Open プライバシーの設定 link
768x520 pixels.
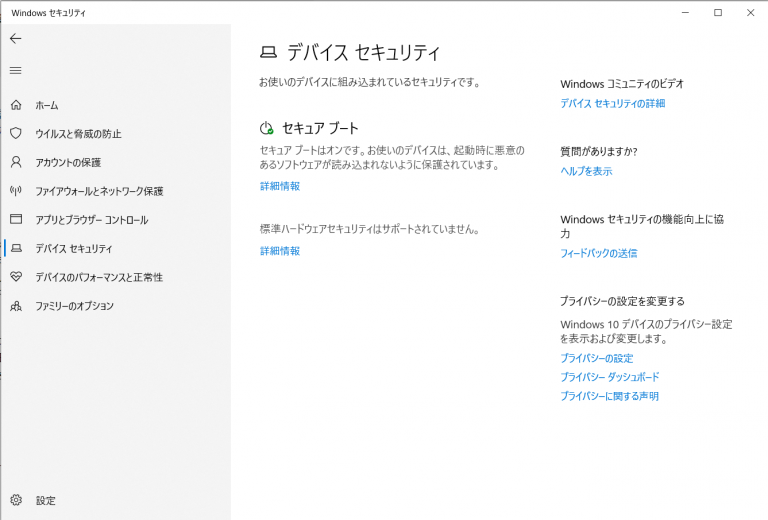coord(596,358)
